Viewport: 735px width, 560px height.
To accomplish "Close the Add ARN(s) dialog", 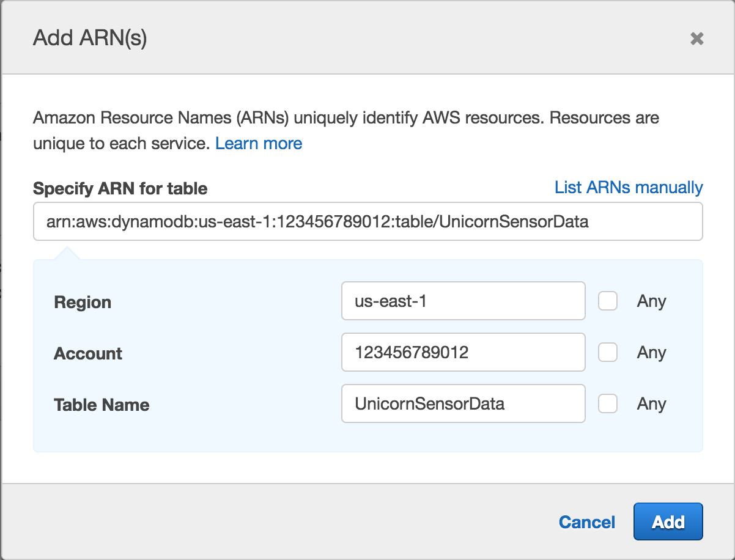I will [696, 39].
